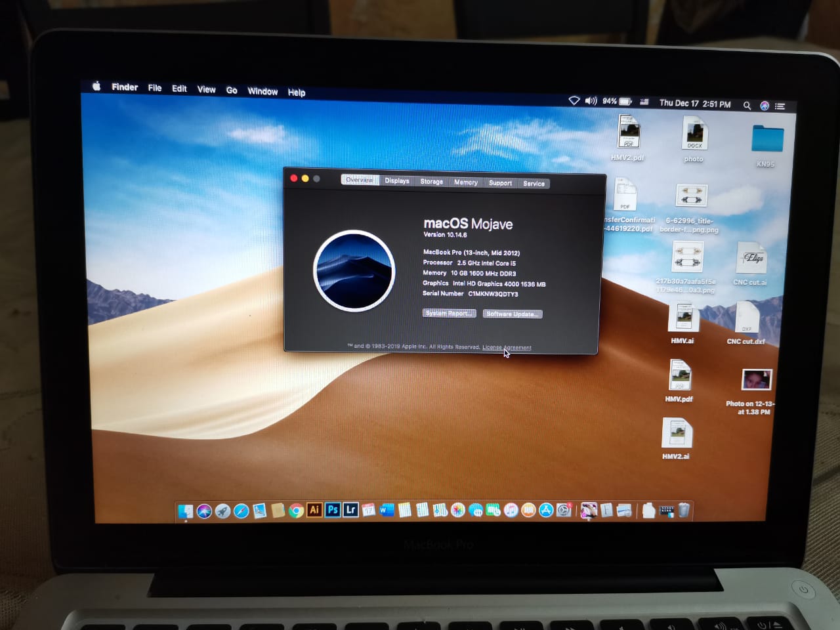
Task: Click the Software Update button
Action: (x=513, y=314)
